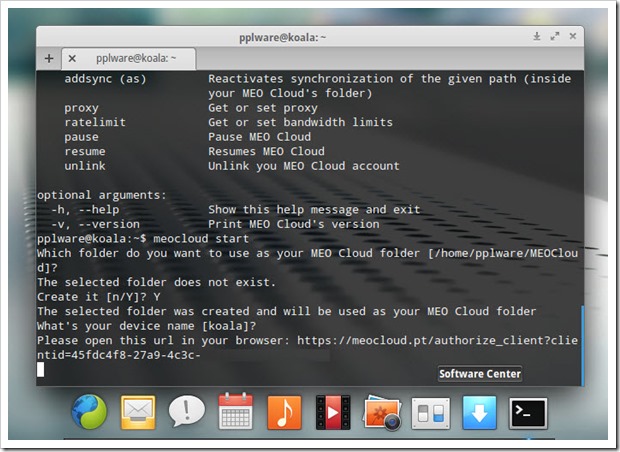Click the 'ratelimit' command name
The width and height of the screenshot is (620, 452).
pos(95,122)
